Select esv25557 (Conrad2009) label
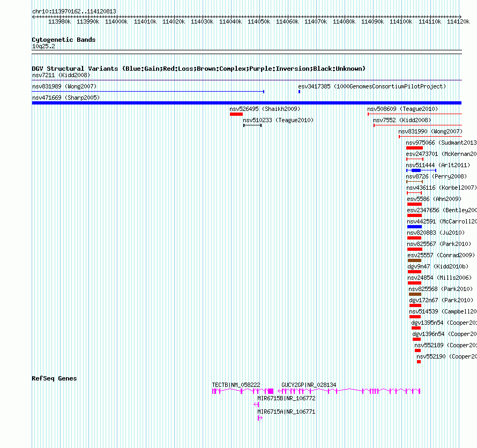 tap(441, 255)
